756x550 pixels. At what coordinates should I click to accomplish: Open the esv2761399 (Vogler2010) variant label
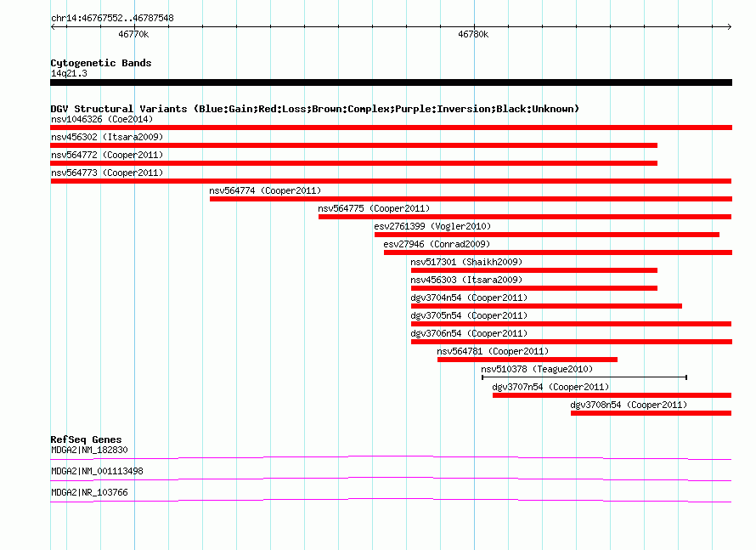tap(432, 226)
